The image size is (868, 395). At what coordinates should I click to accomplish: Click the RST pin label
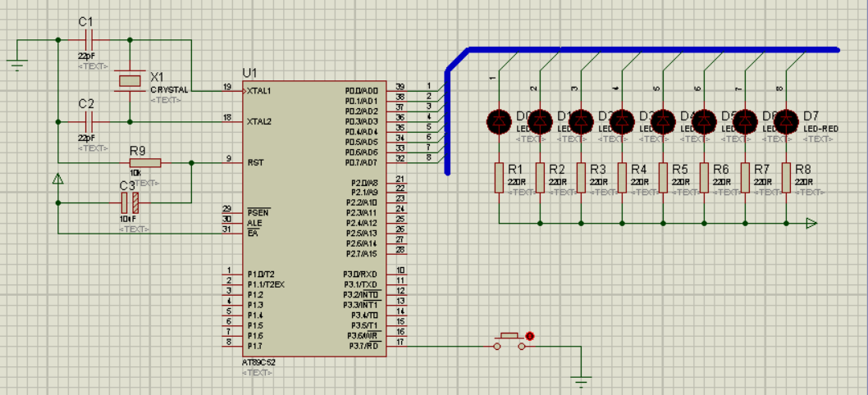coord(255,162)
